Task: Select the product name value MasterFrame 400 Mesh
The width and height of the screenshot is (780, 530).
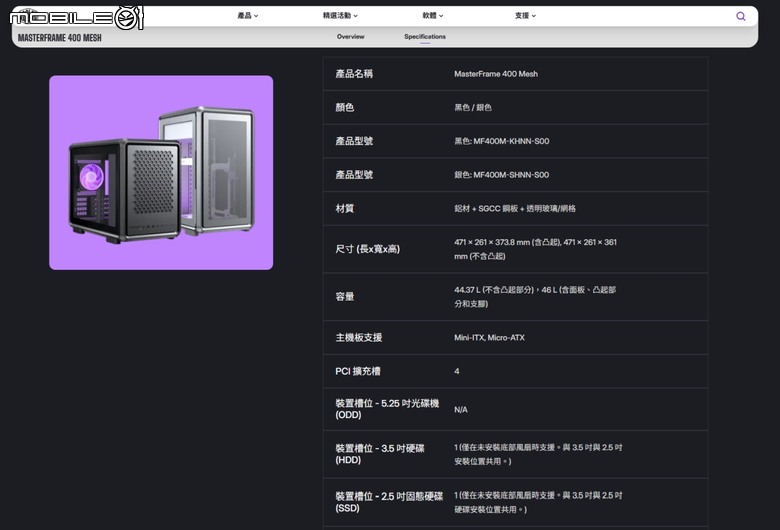Action: point(495,74)
